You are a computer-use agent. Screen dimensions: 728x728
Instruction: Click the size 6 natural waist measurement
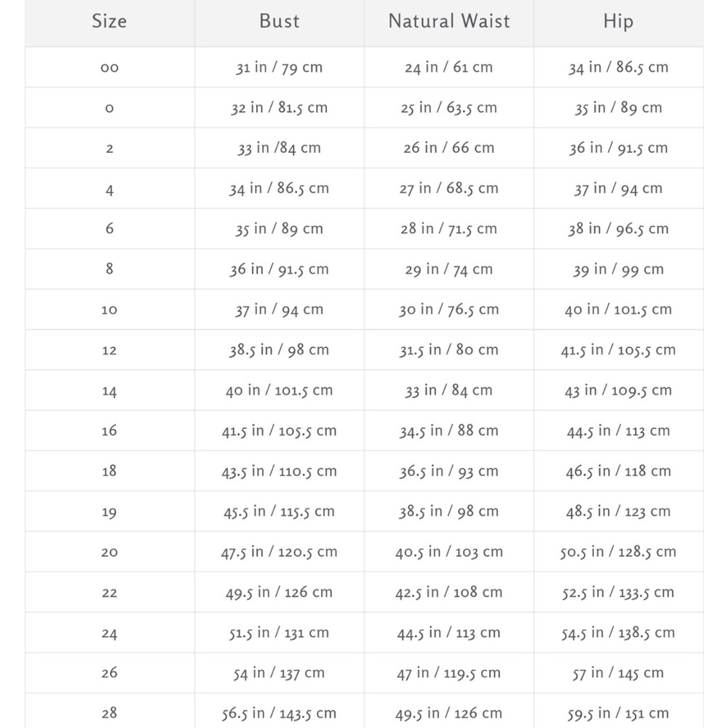tap(448, 229)
